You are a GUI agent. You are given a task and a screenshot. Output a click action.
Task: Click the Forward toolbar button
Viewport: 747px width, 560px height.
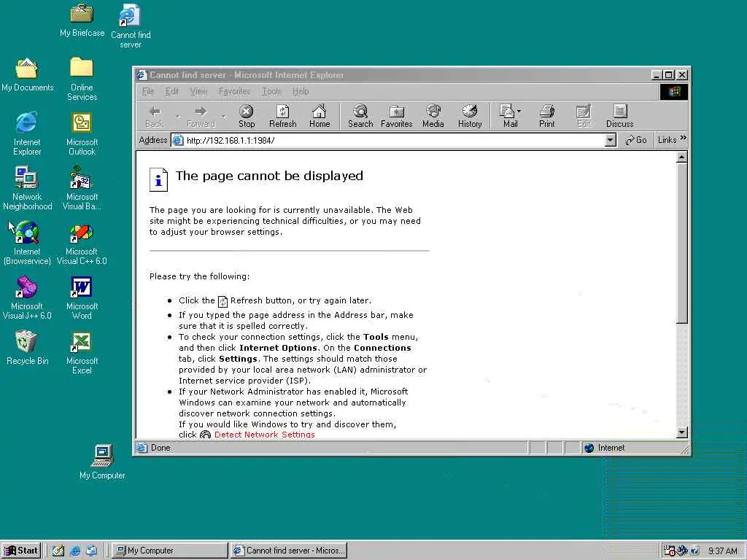[201, 116]
